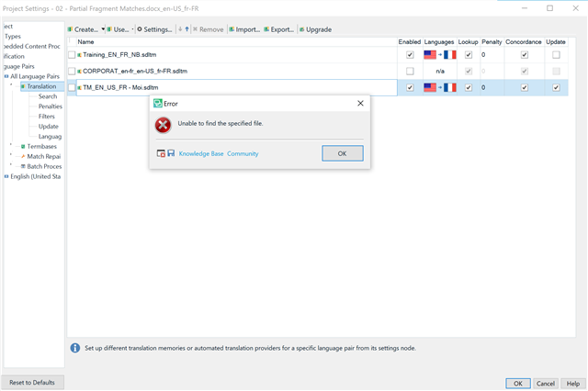588x391 pixels.
Task: Click the Help button
Action: click(573, 384)
